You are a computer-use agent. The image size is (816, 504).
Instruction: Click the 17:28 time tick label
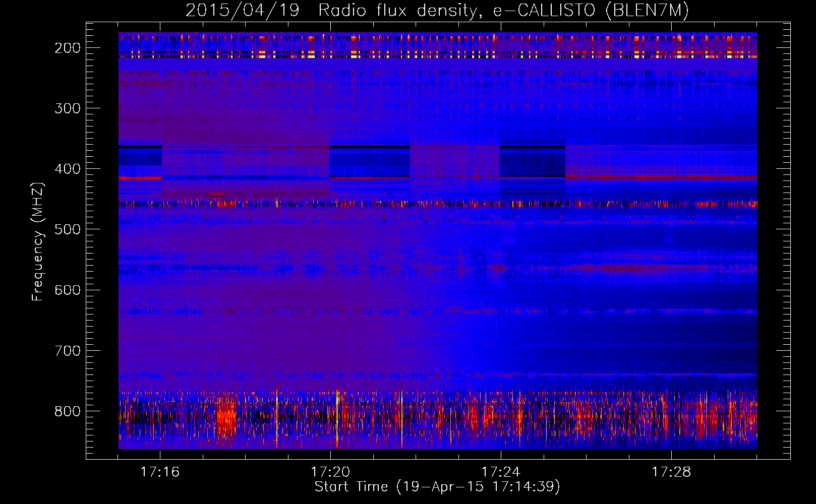pyautogui.click(x=671, y=472)
